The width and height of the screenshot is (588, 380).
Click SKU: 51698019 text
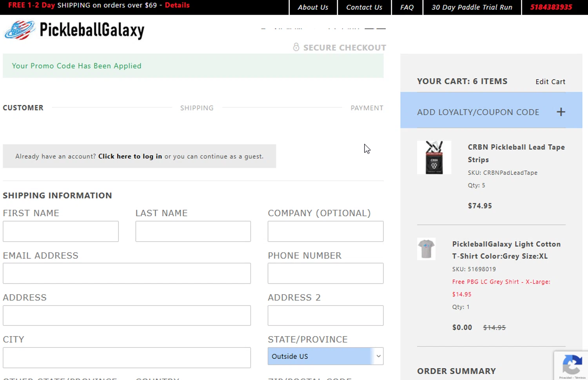(x=474, y=269)
